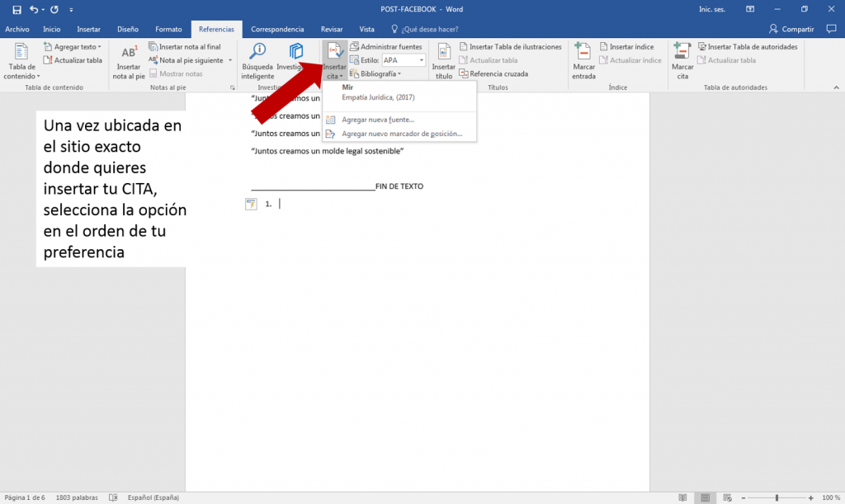Click Insertar Tabla de ilustraciones

[510, 47]
